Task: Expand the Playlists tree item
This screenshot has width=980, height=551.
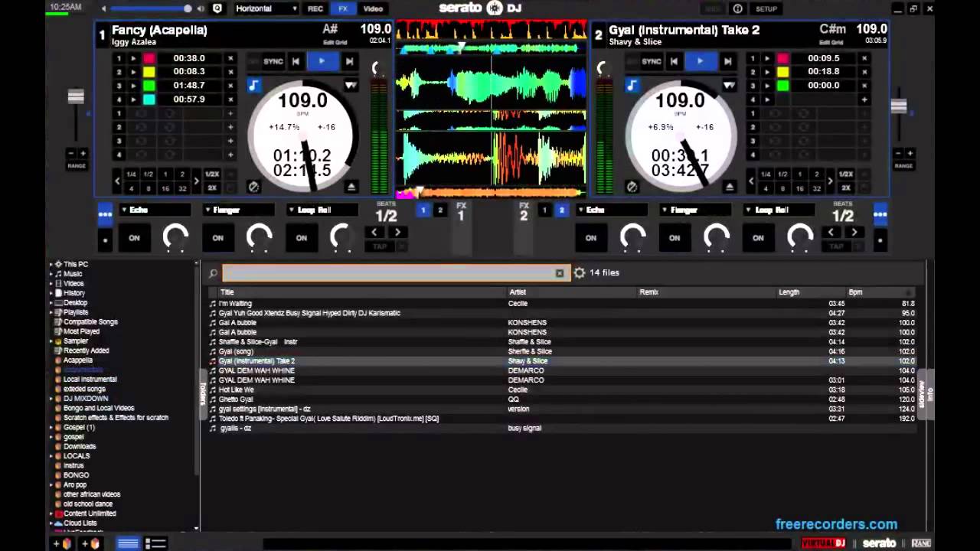Action: click(51, 312)
